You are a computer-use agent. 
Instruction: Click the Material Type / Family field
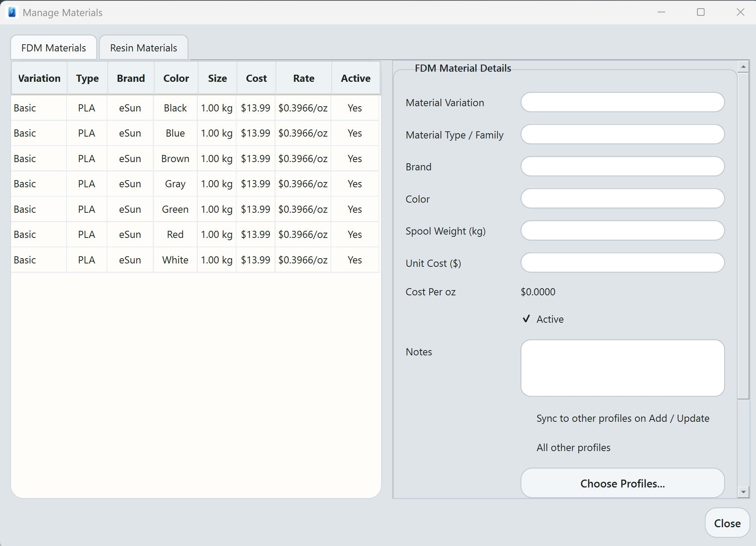coord(622,134)
